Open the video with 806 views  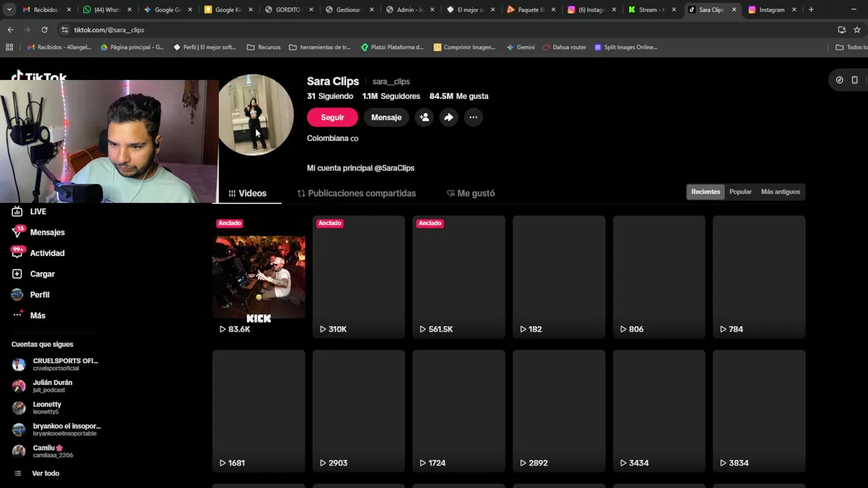659,277
